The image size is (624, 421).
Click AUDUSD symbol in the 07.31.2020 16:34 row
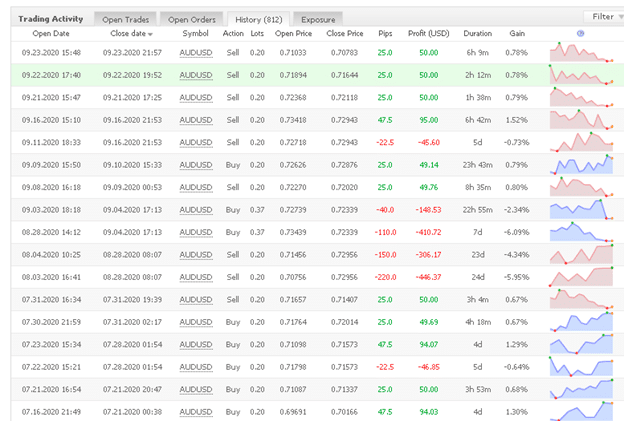pos(195,299)
